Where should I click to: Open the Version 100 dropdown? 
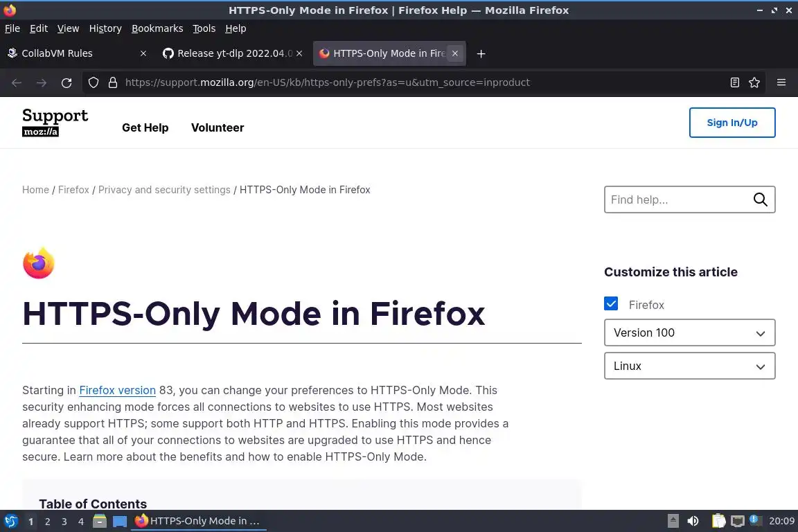(x=690, y=332)
